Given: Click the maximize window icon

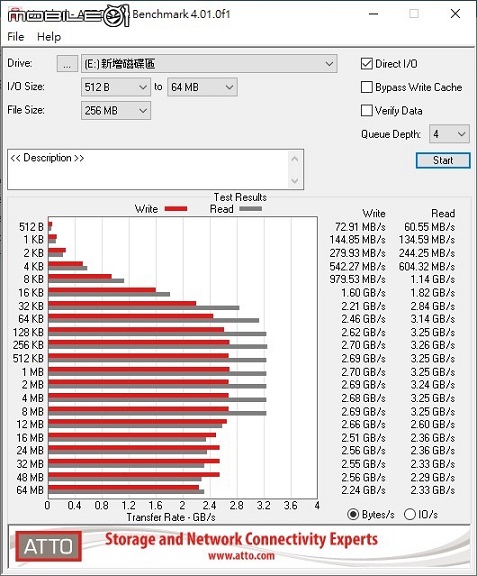Looking at the screenshot, I should pos(414,14).
